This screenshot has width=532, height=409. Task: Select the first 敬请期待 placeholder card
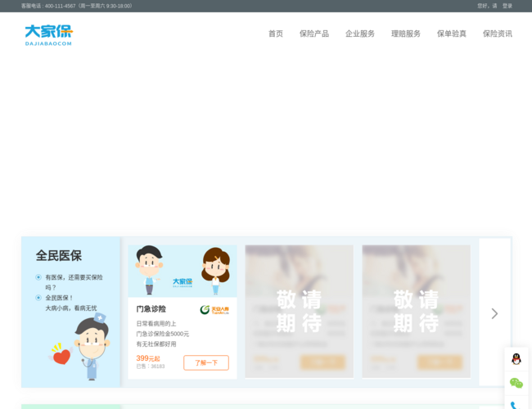(300, 312)
